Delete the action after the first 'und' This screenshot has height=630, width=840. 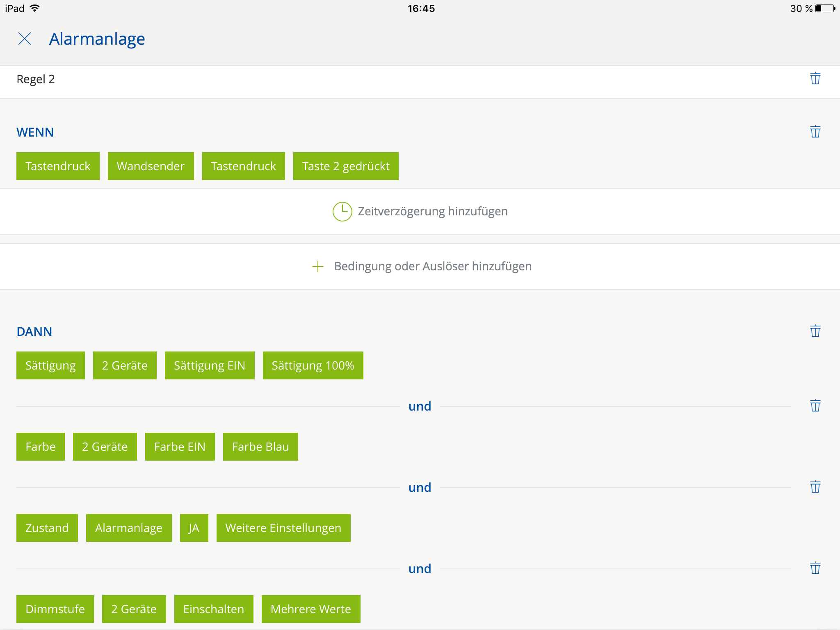(x=815, y=406)
